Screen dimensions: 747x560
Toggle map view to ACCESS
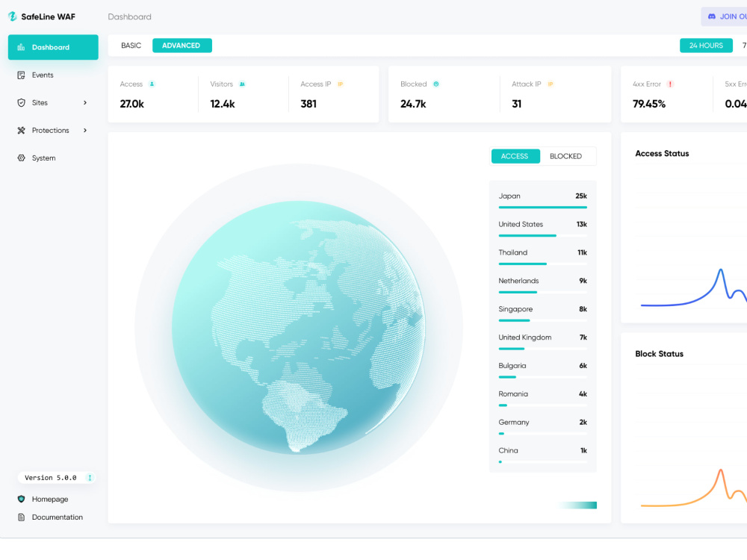(515, 156)
